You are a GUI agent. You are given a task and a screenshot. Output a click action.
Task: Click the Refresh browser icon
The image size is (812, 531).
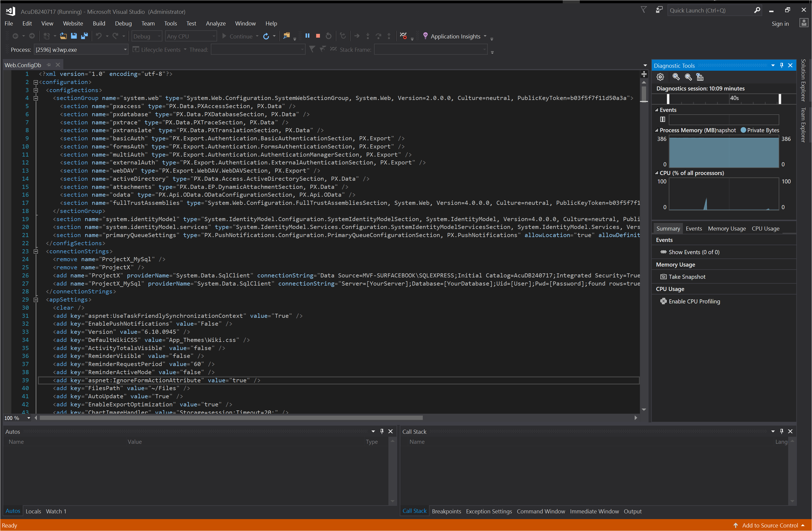point(266,36)
